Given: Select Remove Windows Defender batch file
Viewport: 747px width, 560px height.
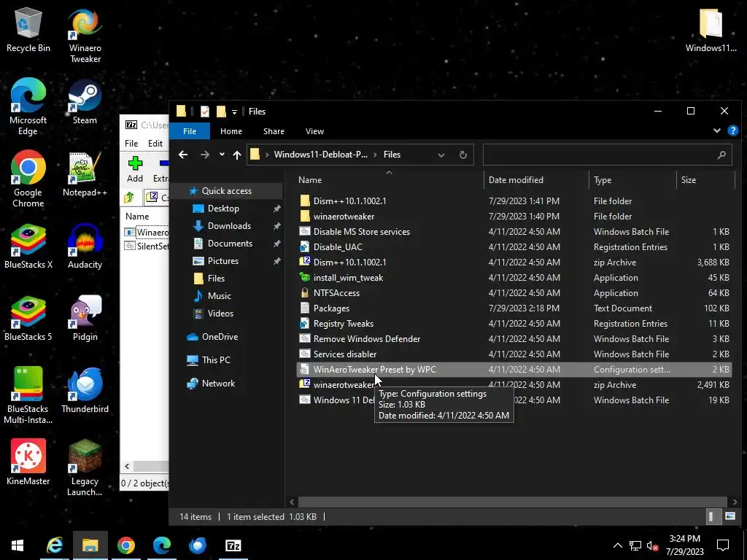Looking at the screenshot, I should tap(514, 338).
